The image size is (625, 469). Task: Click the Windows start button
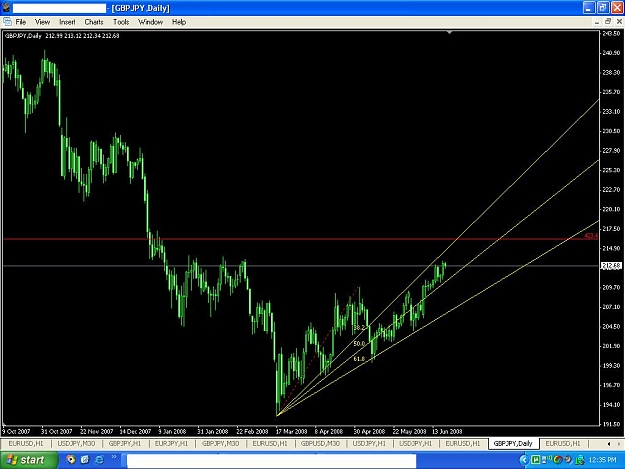point(29,460)
